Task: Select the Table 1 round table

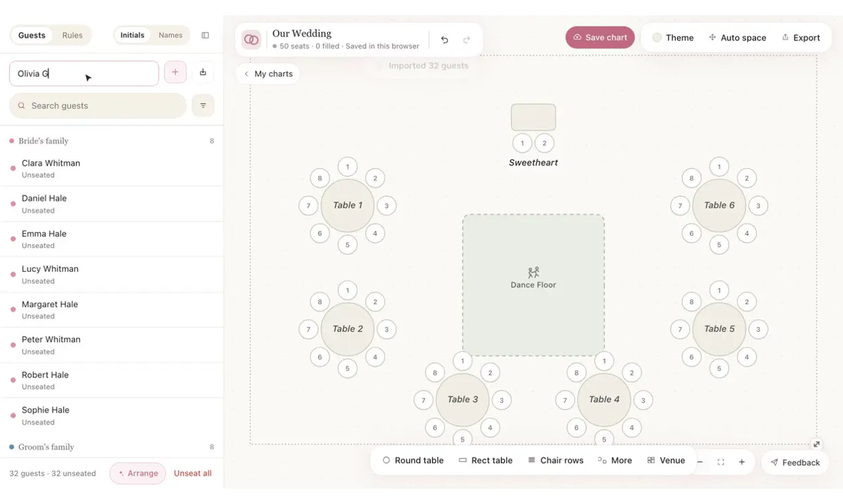Action: point(347,206)
